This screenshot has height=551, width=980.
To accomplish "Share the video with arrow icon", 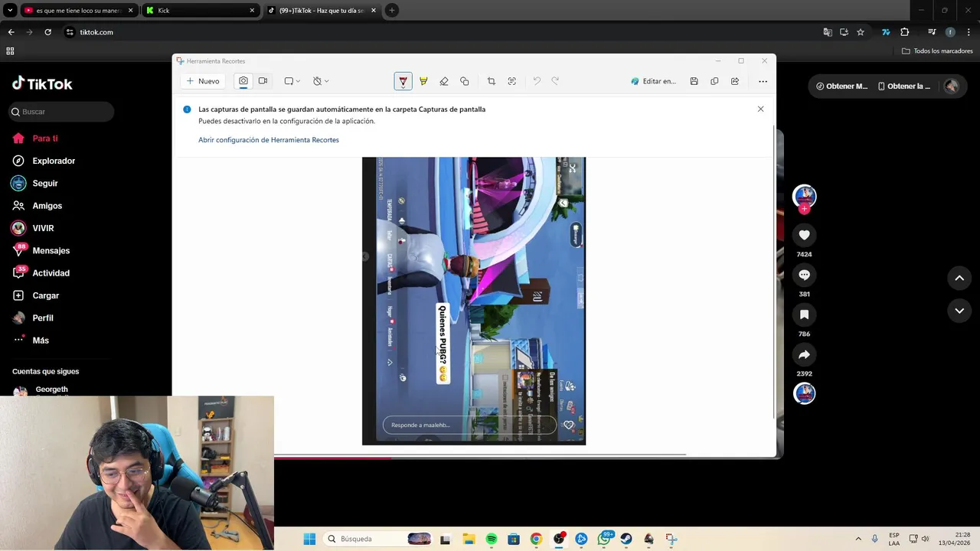I will [x=804, y=355].
